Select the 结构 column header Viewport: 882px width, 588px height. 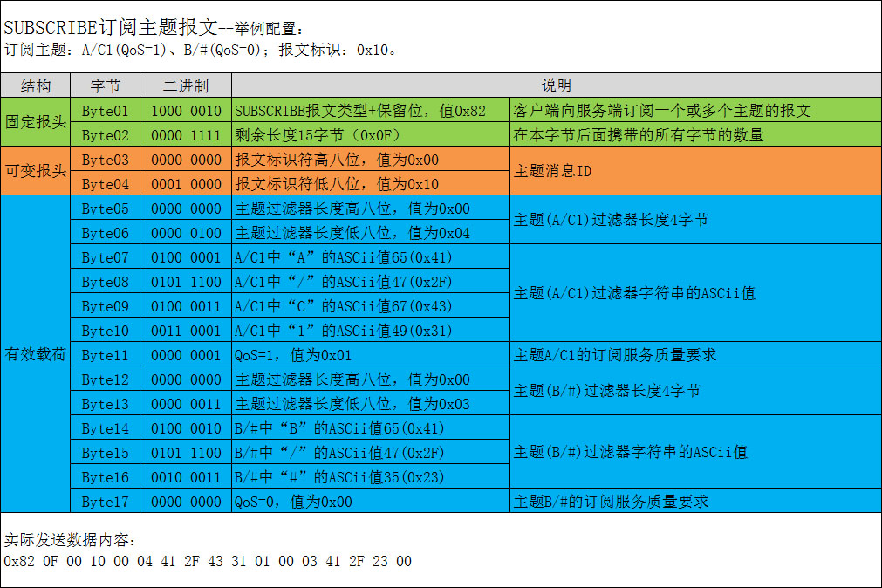[33, 85]
